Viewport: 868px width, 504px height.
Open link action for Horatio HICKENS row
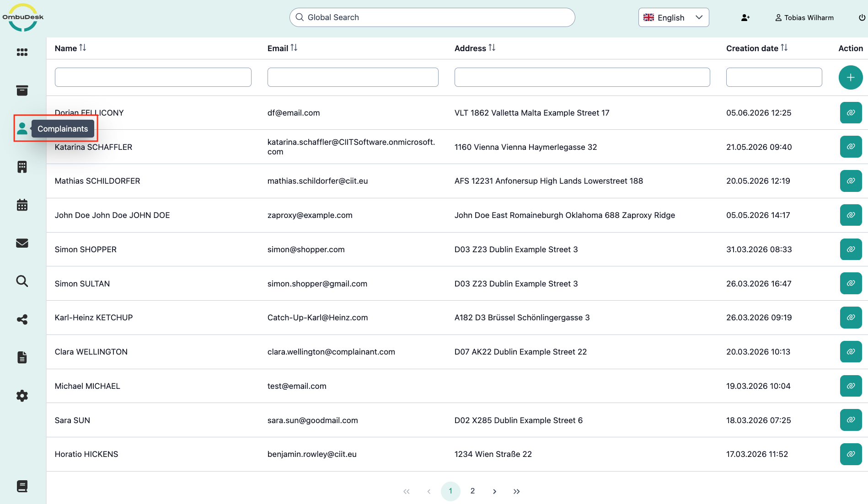(x=851, y=454)
